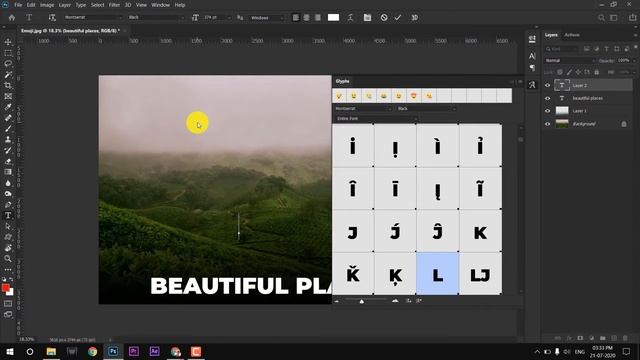Open the warp text options
The width and height of the screenshot is (640, 360).
tap(350, 18)
